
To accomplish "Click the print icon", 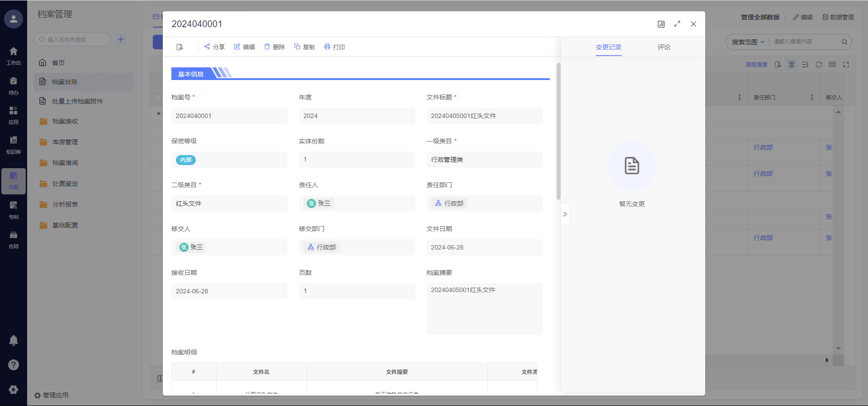I will coord(327,47).
